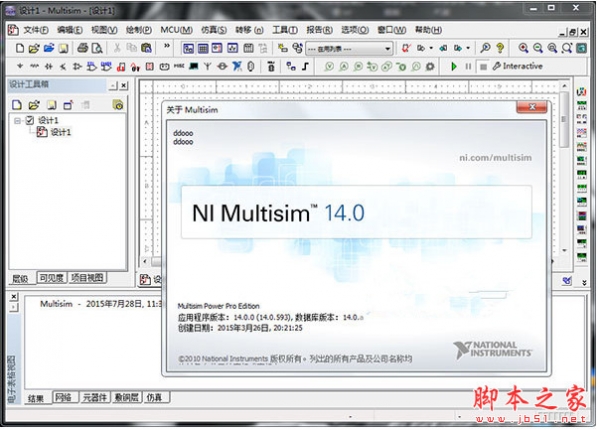This screenshot has height=430, width=600.
Task: Open the open-file folder icon
Action: (x=34, y=48)
